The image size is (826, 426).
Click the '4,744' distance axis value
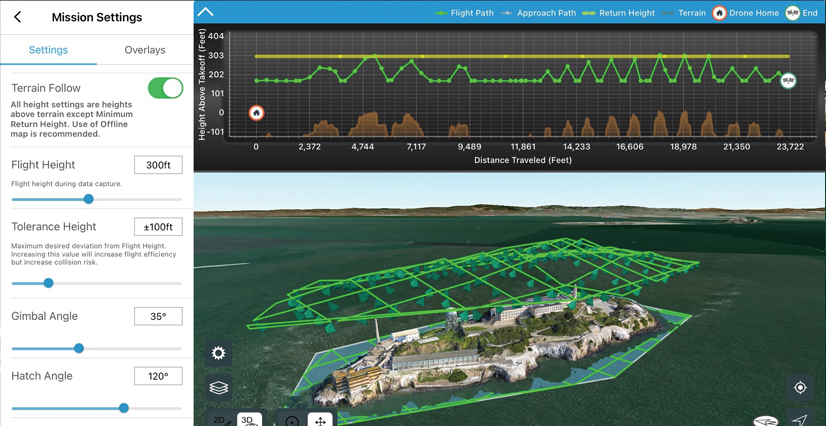coord(362,147)
